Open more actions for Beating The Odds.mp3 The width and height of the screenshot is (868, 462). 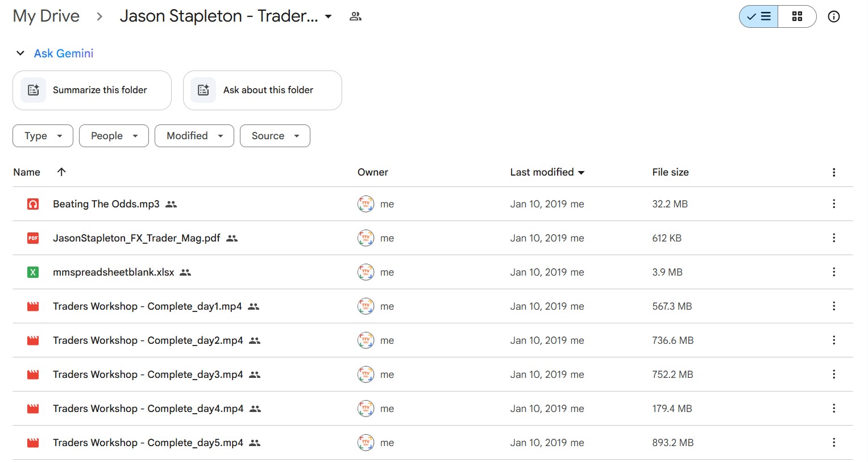833,204
